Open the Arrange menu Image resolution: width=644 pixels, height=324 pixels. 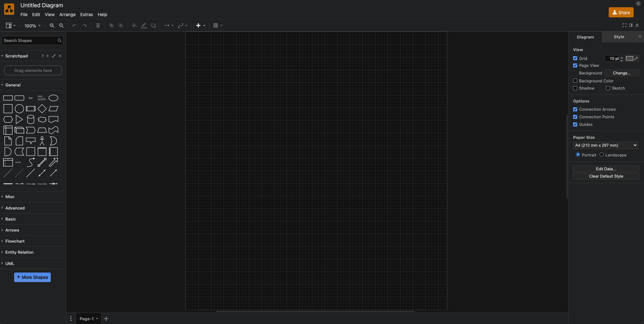pyautogui.click(x=67, y=15)
